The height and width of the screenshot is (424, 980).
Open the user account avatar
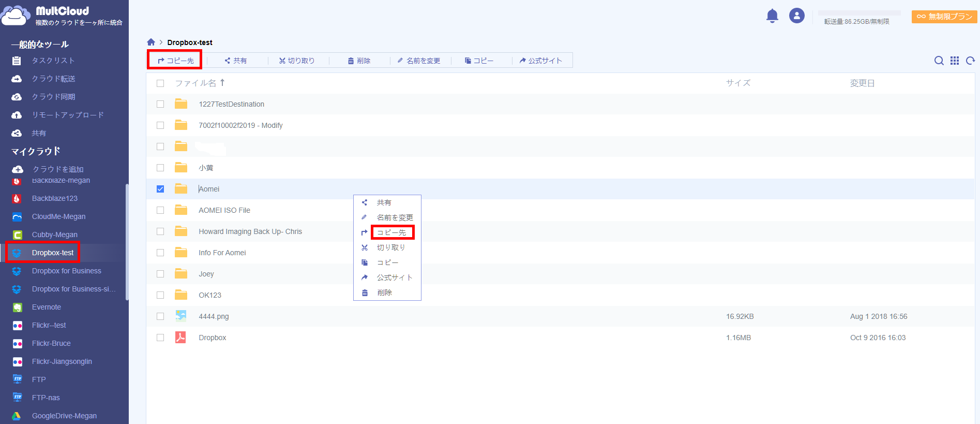[797, 16]
